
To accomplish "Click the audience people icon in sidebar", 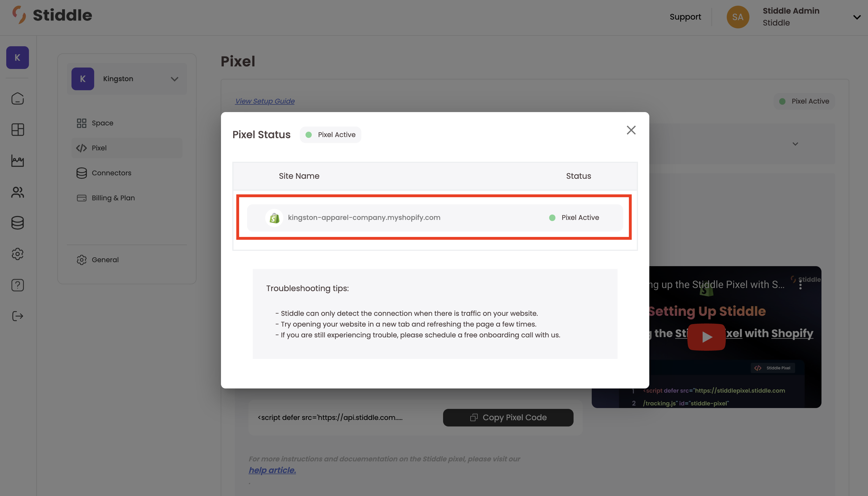I will pyautogui.click(x=17, y=192).
